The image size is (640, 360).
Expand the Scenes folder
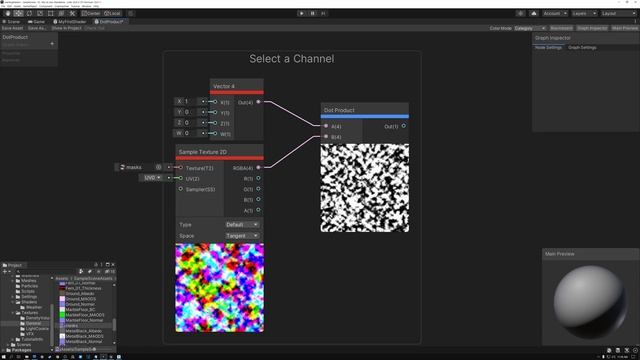(x=8, y=344)
